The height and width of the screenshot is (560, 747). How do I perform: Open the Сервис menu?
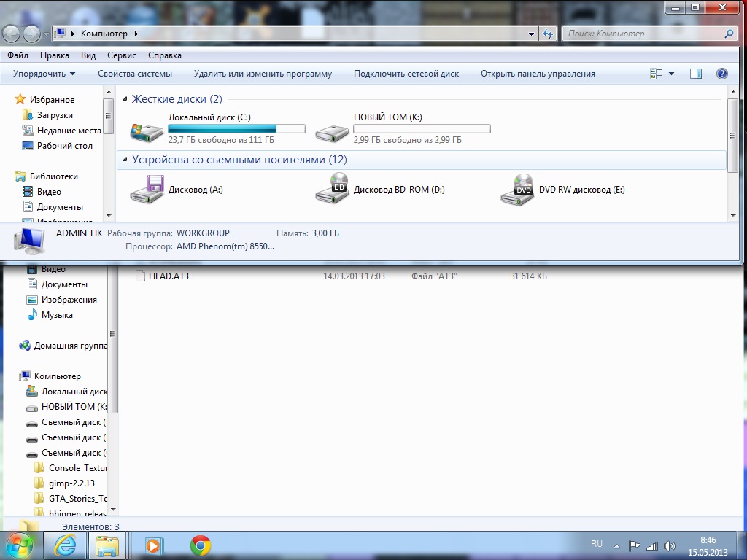[x=121, y=55]
